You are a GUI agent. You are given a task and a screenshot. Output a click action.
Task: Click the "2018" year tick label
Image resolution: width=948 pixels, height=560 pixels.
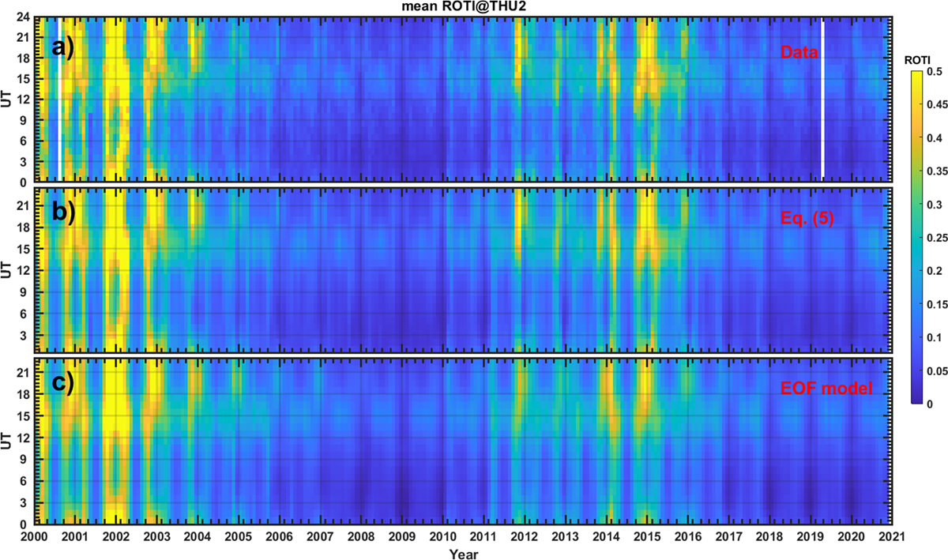[769, 538]
